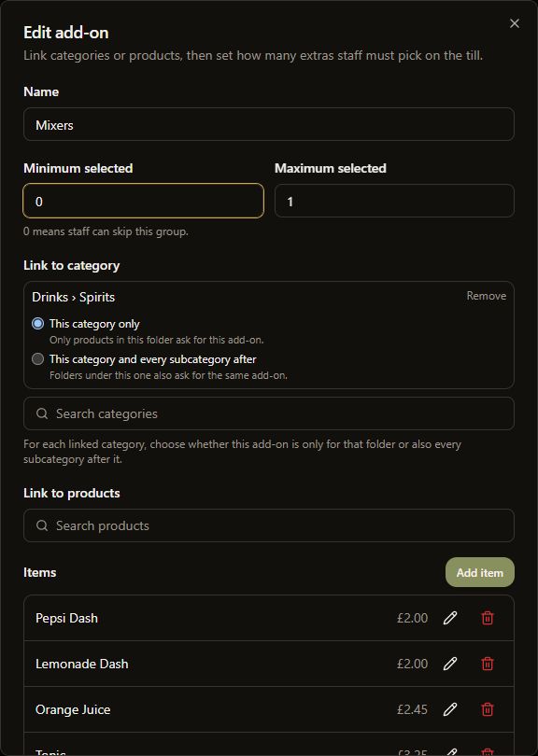Edit the Orange Juice item
Image resolution: width=538 pixels, height=756 pixels.
click(449, 709)
